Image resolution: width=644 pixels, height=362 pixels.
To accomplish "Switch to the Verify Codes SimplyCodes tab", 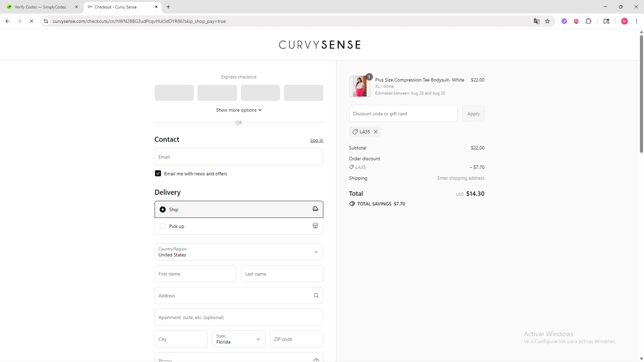I will point(40,7).
